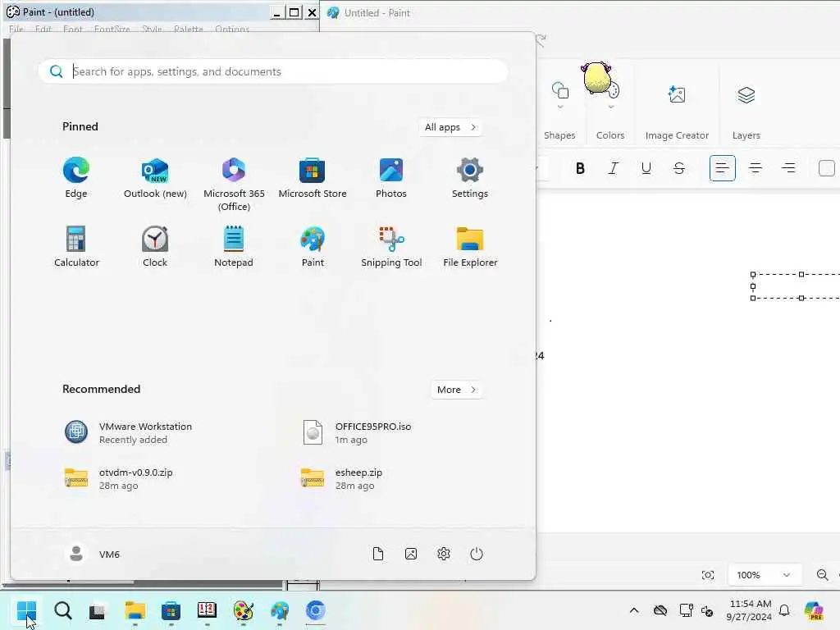Click the Windows Start button on taskbar
The width and height of the screenshot is (840, 630).
[x=26, y=610]
